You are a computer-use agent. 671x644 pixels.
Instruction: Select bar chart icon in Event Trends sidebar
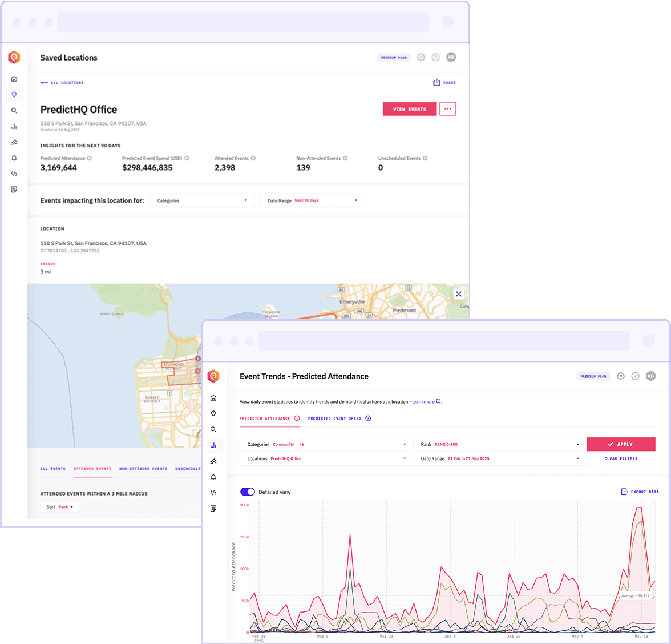213,445
